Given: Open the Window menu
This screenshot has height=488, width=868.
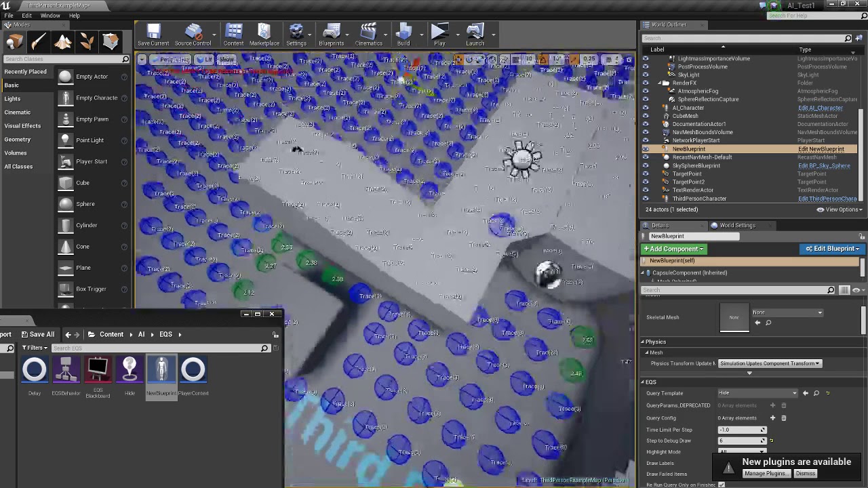Looking at the screenshot, I should point(50,16).
